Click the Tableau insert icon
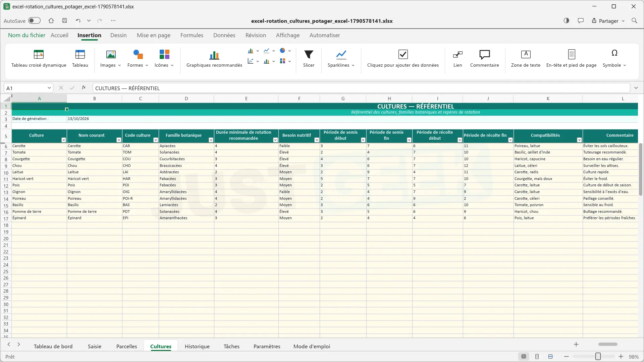The image size is (644, 362). 80,58
